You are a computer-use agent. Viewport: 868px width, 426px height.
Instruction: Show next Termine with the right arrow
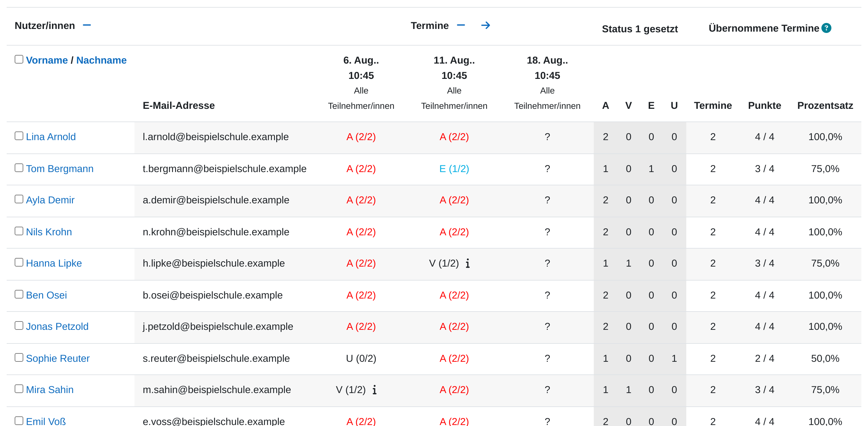(x=486, y=25)
